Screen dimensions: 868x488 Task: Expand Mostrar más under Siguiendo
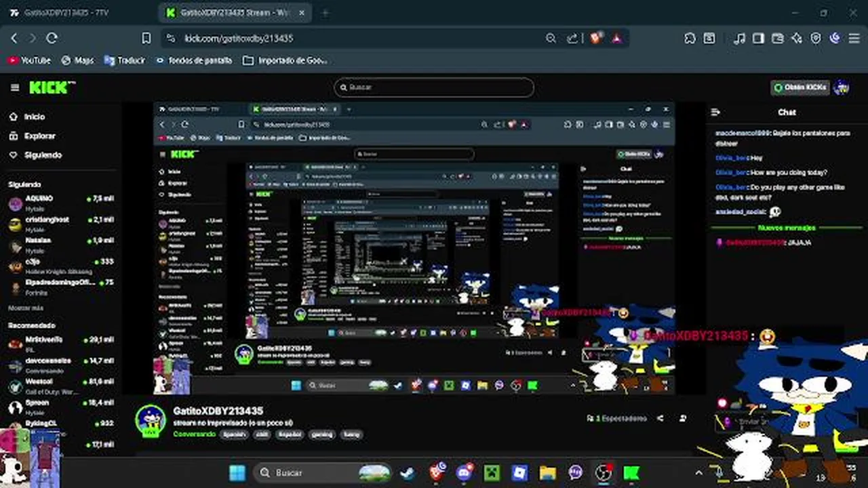[x=26, y=308]
